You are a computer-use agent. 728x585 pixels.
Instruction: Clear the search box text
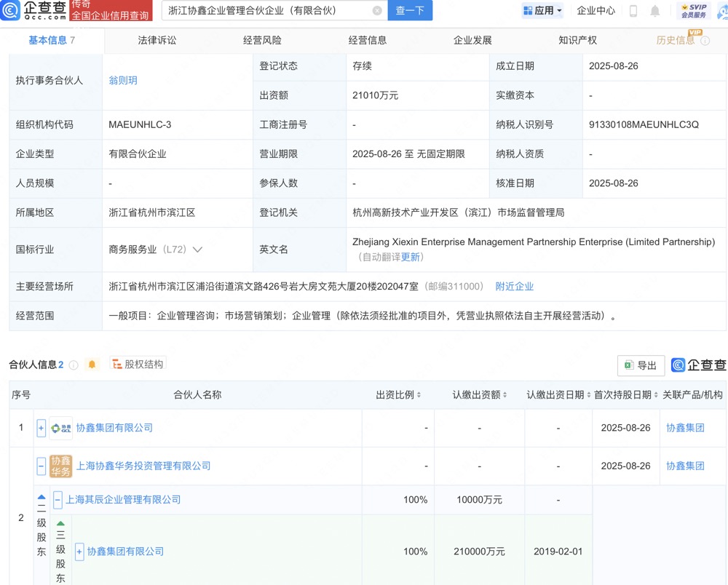point(377,11)
